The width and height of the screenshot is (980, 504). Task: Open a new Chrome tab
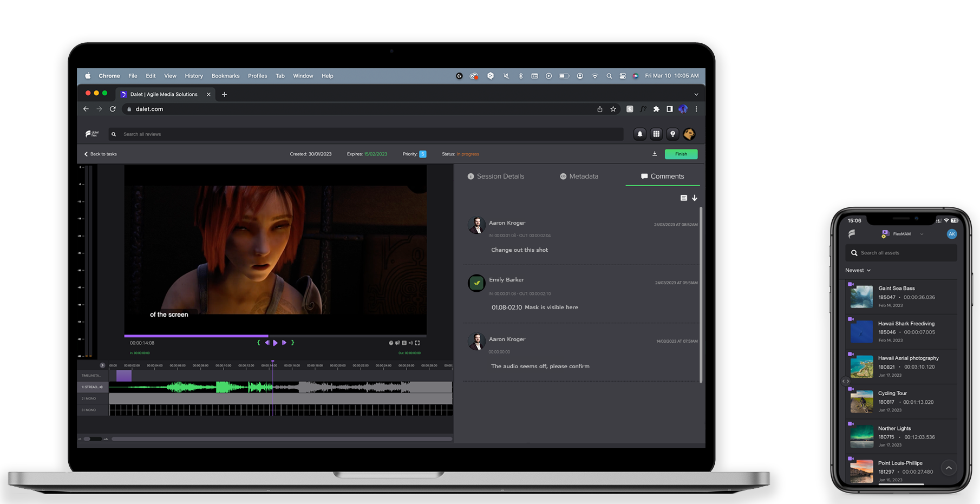point(224,94)
